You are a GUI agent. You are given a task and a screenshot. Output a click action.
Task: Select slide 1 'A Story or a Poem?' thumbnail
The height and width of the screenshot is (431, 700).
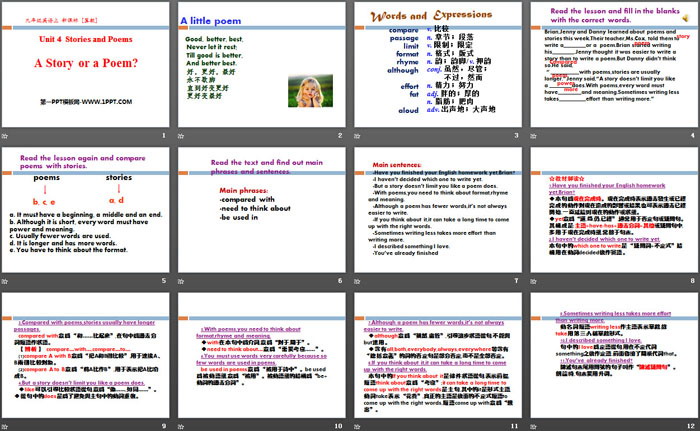[x=85, y=64]
